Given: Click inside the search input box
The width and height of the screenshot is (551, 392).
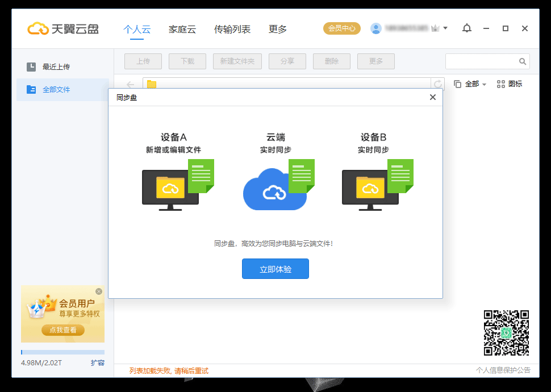Looking at the screenshot, I should tap(483, 61).
